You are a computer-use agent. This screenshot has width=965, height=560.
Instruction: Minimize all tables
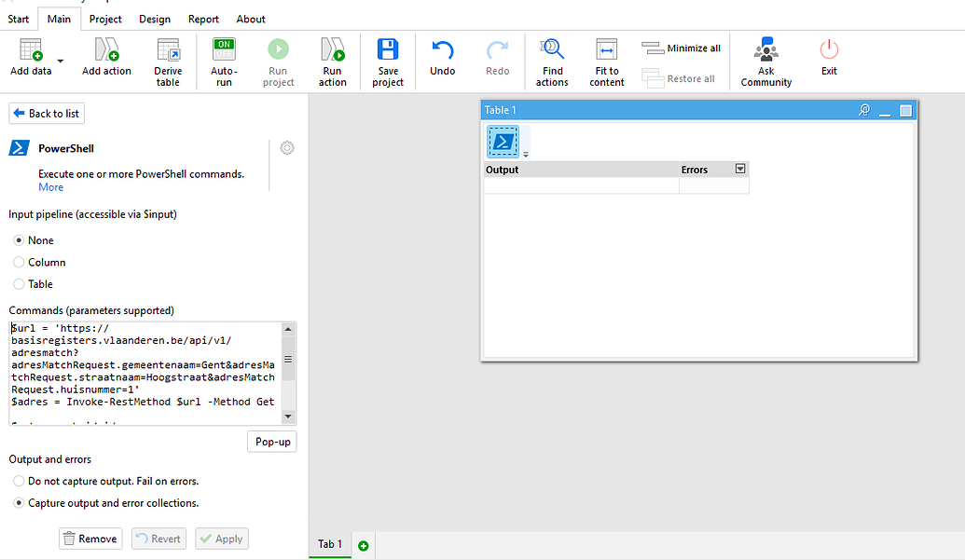click(682, 48)
